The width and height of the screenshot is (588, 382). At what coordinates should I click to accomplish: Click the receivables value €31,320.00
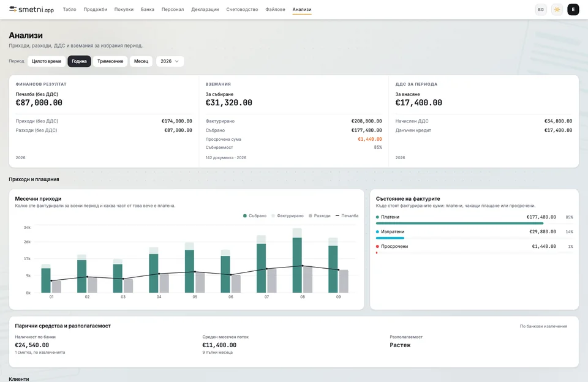(x=228, y=103)
